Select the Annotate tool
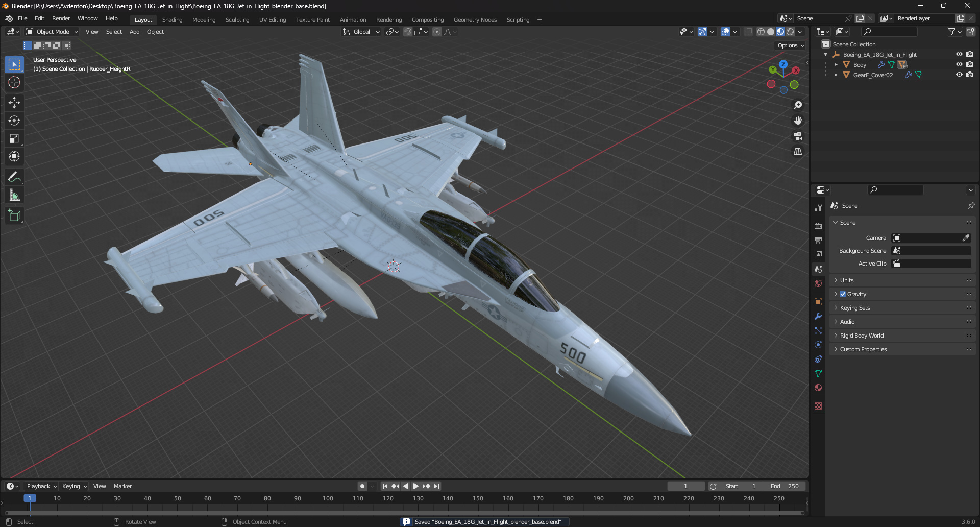Screen dimensions: 980x527 14,177
